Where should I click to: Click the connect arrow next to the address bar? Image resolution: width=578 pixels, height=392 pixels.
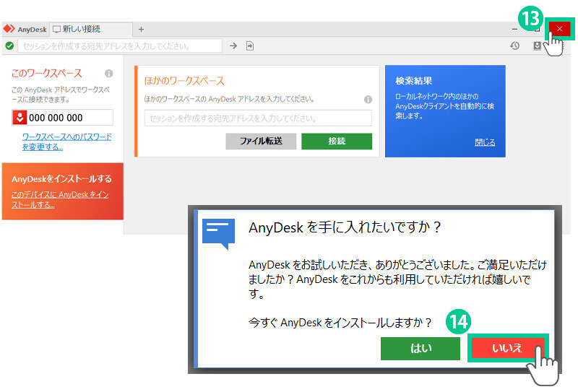click(x=233, y=45)
